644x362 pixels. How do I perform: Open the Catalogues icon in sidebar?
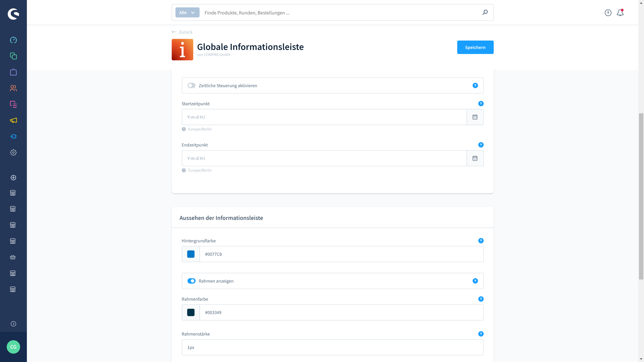click(x=13, y=56)
